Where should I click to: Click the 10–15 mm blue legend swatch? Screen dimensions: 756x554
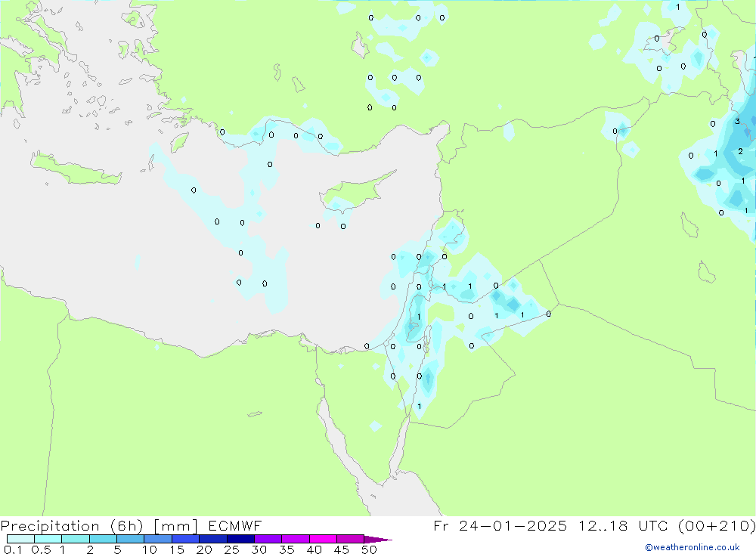(158, 539)
